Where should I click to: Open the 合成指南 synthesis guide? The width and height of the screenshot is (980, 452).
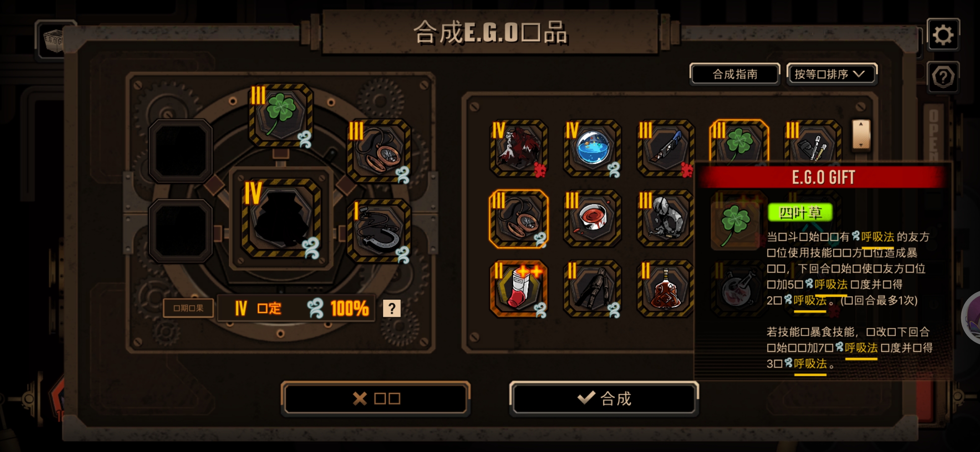point(735,74)
